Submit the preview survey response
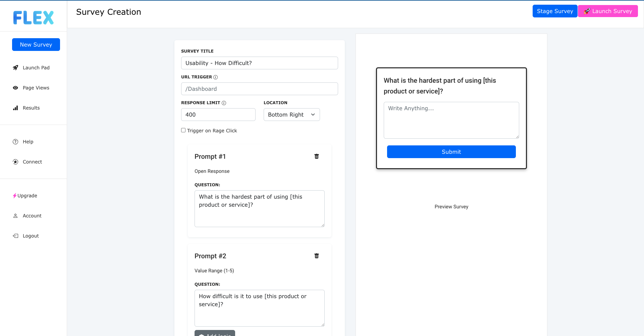The height and width of the screenshot is (336, 644). point(451,152)
